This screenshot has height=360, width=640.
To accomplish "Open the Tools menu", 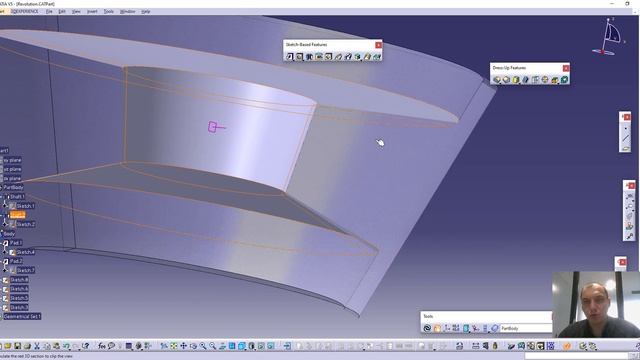I will point(109,11).
